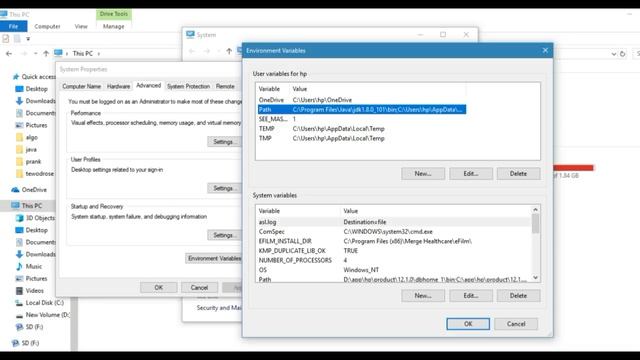The height and width of the screenshot is (360, 640).
Task: Open the Desktop folder under Quick access
Action: click(x=32, y=89)
